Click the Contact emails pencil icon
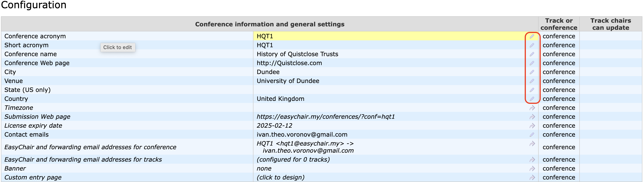 click(x=532, y=135)
